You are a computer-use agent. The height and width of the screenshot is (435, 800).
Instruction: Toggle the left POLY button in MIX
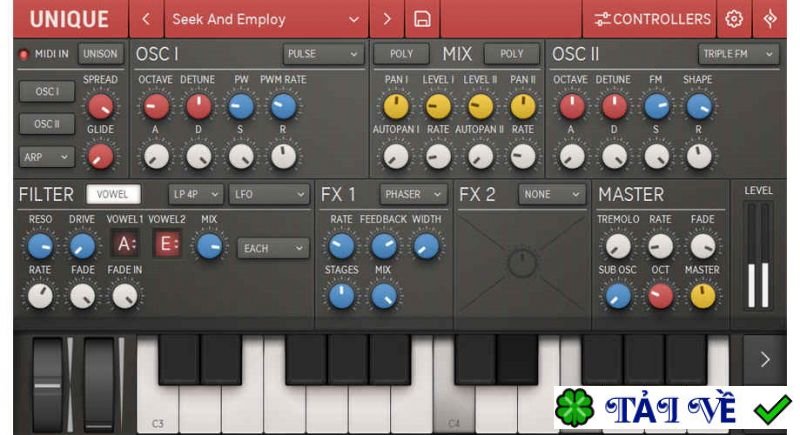point(401,54)
